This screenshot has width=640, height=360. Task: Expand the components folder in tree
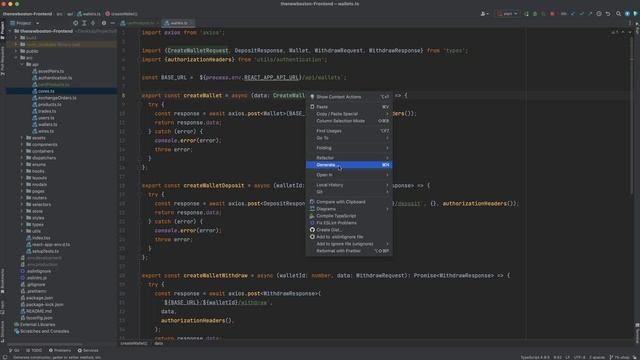point(22,144)
